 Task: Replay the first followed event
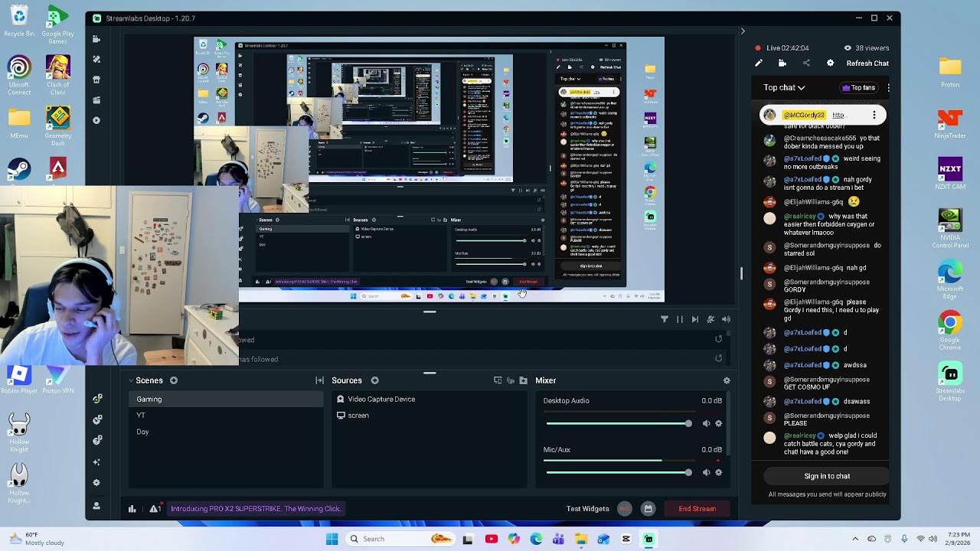718,339
